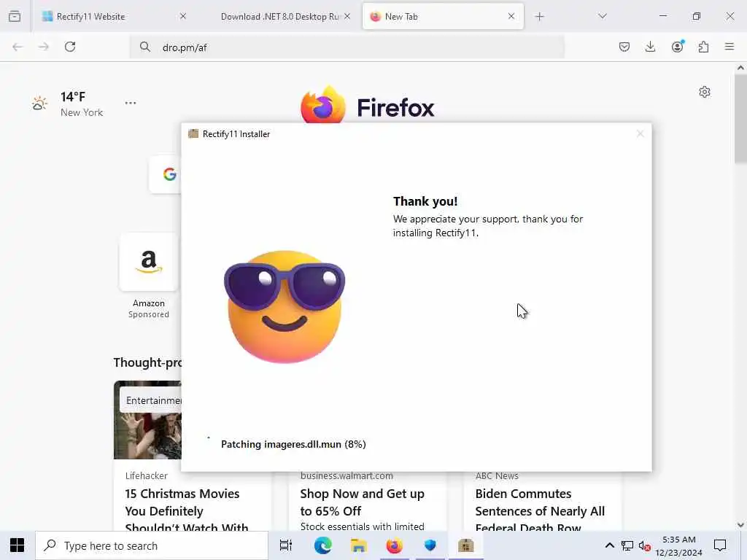The height and width of the screenshot is (560, 747).
Task: Open the Firefox hamburger application menu
Action: tap(729, 47)
